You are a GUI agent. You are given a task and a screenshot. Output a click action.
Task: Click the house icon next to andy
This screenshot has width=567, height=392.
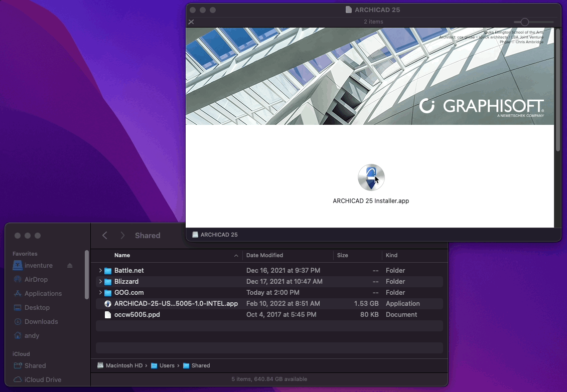coord(18,335)
